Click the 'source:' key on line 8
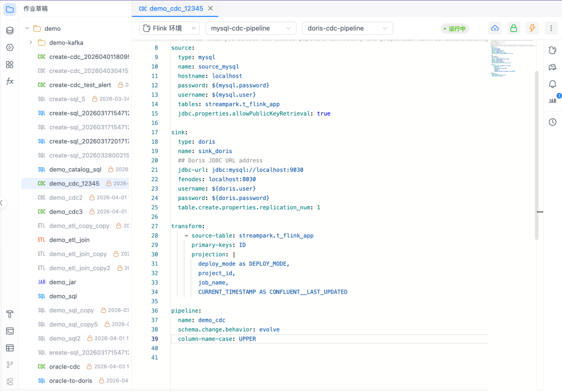The width and height of the screenshot is (562, 392). pos(182,48)
